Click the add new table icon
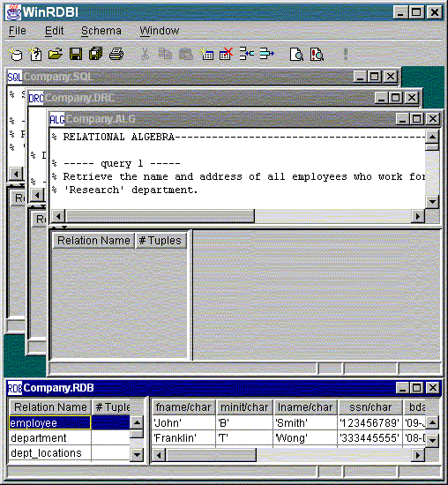The width and height of the screenshot is (448, 485). [206, 54]
